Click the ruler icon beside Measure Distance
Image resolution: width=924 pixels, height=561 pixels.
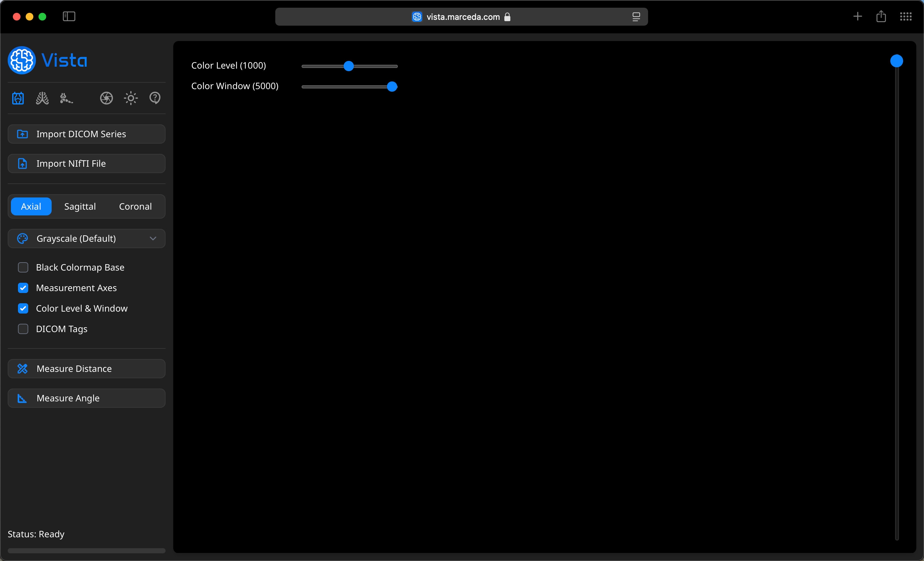click(x=22, y=368)
